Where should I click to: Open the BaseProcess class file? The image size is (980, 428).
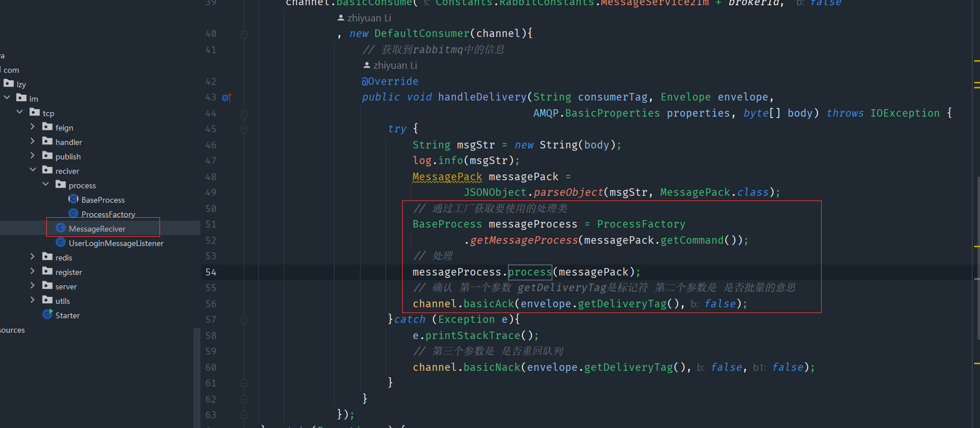pyautogui.click(x=103, y=200)
